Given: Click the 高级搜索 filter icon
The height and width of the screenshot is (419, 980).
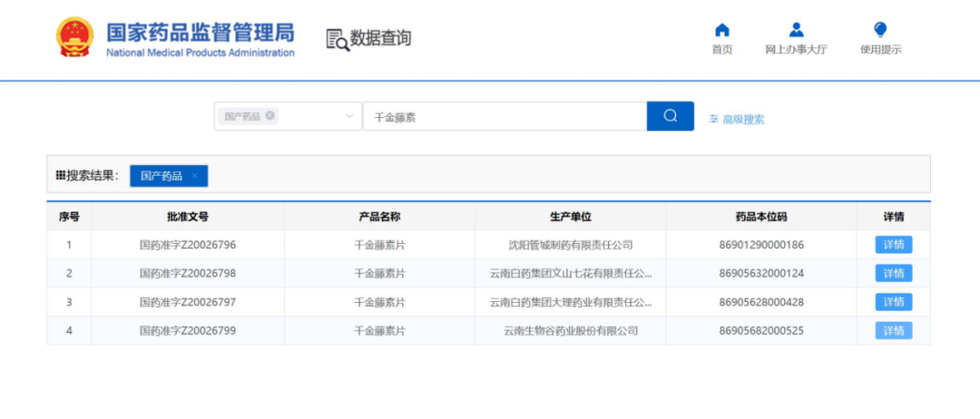Looking at the screenshot, I should 714,120.
